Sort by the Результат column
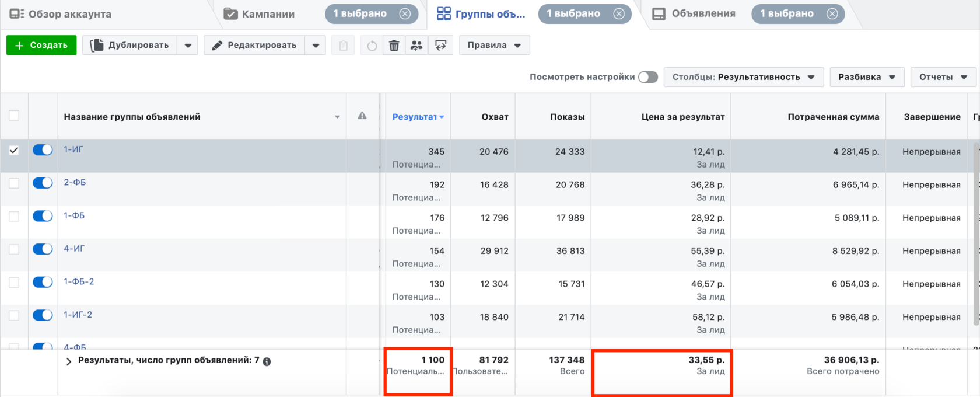980x397 pixels. pyautogui.click(x=418, y=117)
